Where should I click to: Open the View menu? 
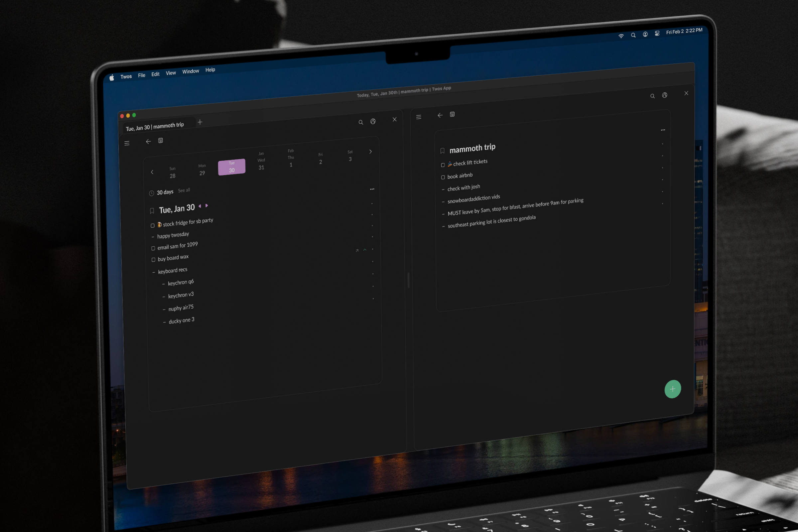[x=171, y=73]
